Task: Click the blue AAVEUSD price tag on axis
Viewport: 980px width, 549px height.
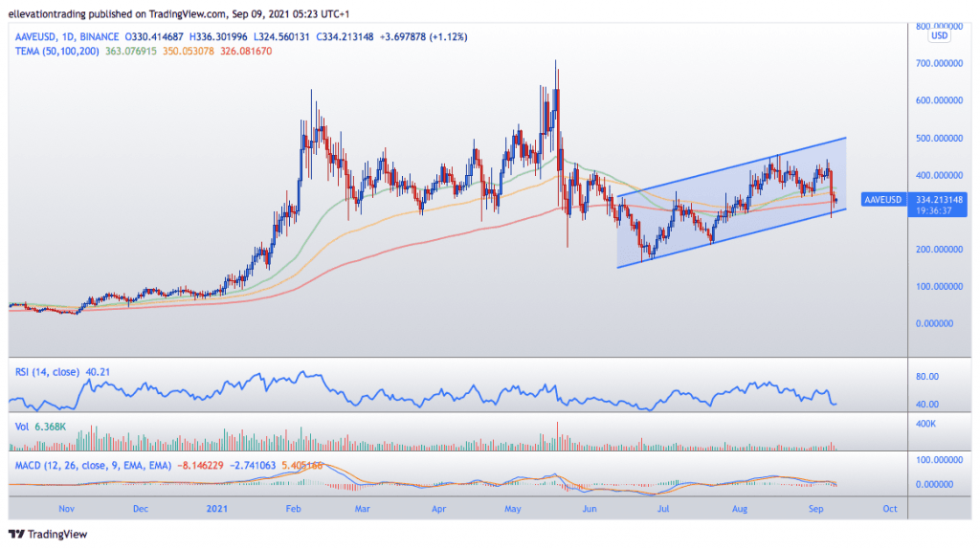Action: point(881,199)
